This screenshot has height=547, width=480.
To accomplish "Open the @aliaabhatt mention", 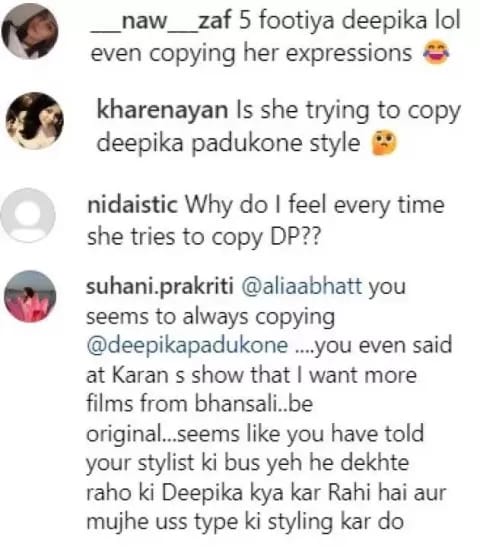I will click(x=302, y=287).
